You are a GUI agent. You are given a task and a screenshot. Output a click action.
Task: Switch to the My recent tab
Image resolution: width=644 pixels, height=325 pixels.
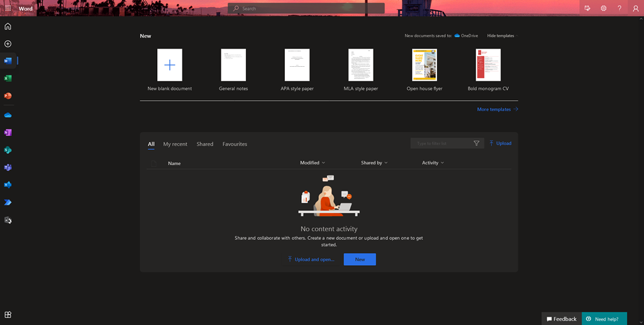pyautogui.click(x=175, y=144)
